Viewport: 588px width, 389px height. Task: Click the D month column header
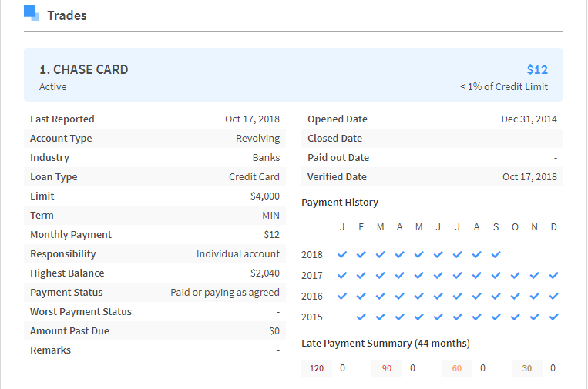[x=553, y=227]
